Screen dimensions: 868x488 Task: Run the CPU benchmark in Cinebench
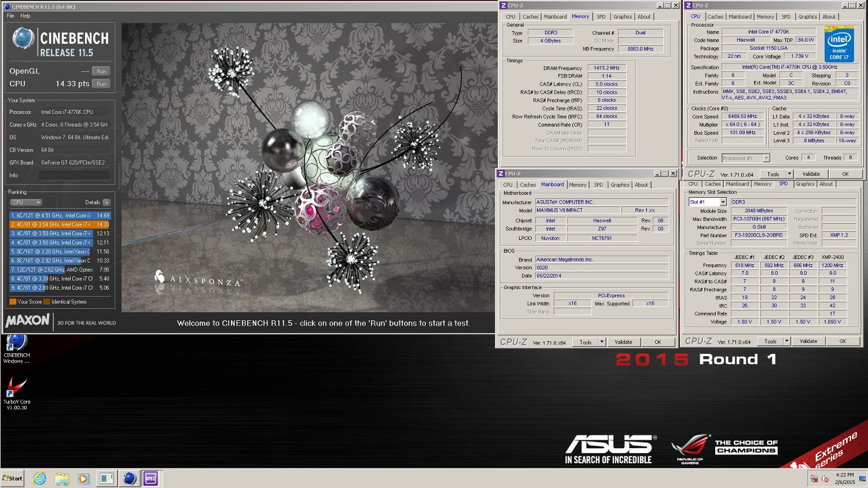(101, 84)
